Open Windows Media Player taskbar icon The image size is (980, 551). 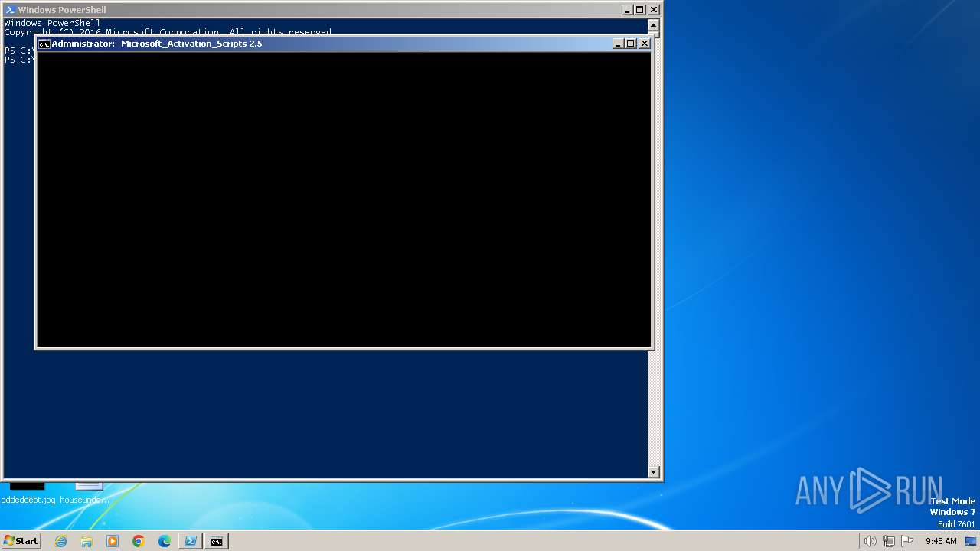click(113, 541)
